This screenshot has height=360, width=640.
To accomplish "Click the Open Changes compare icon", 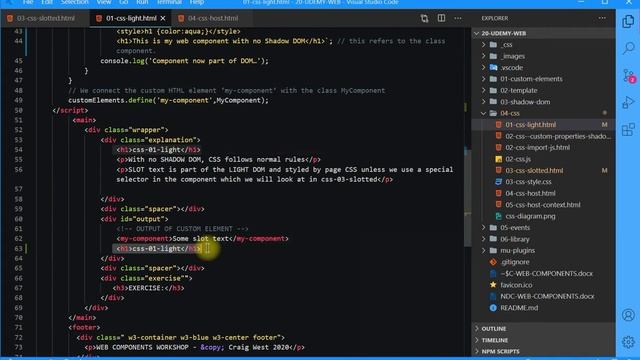I will click(x=424, y=18).
